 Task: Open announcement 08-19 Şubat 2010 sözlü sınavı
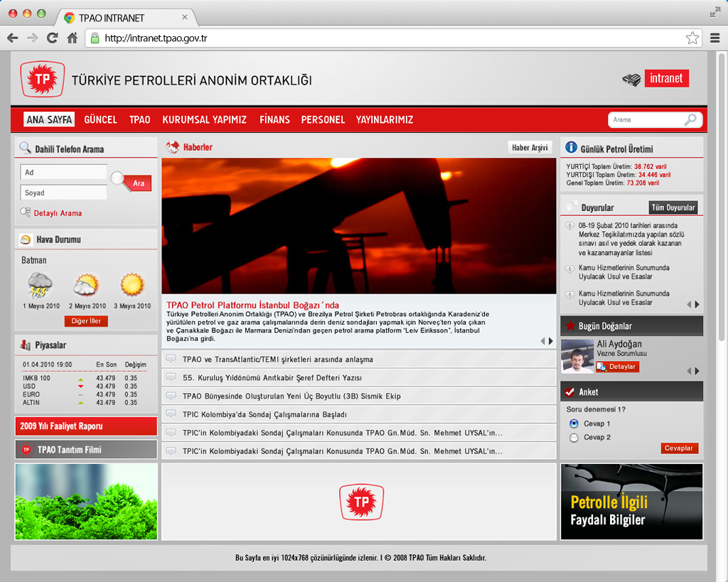[631, 239]
